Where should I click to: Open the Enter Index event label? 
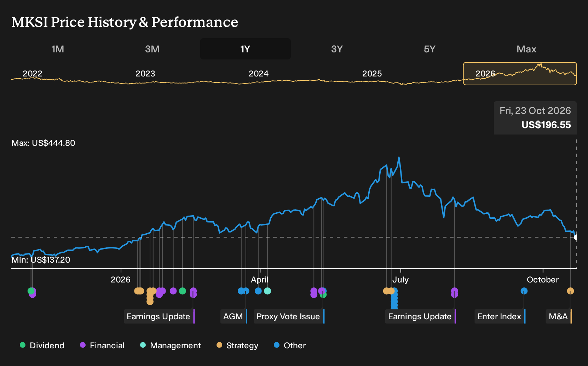[x=500, y=316]
